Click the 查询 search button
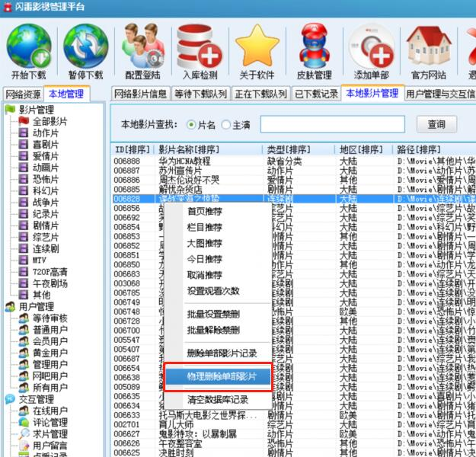 (x=436, y=124)
